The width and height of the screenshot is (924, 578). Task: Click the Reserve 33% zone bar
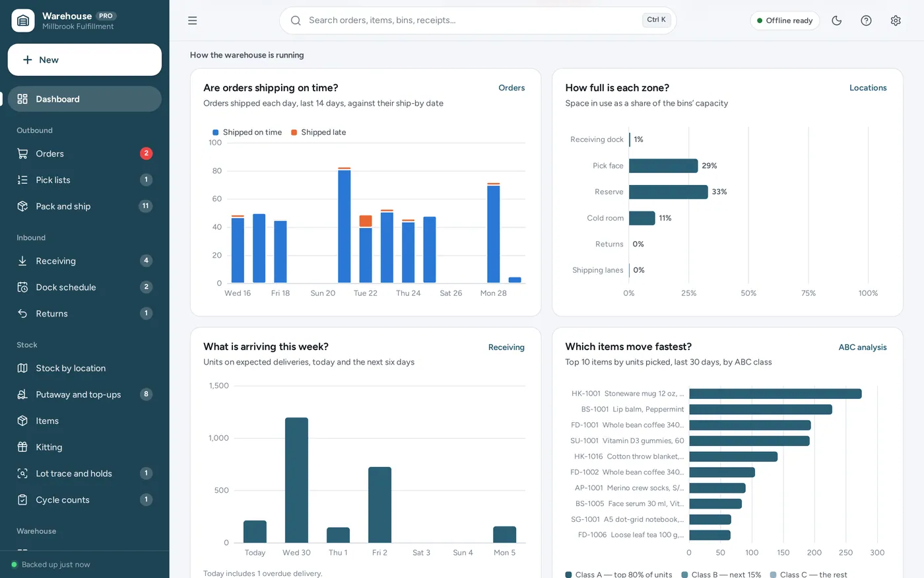[669, 192]
